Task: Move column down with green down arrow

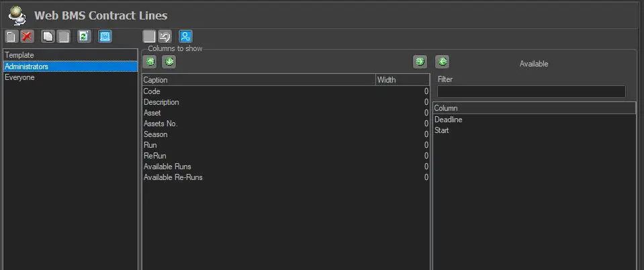Action: pyautogui.click(x=169, y=62)
